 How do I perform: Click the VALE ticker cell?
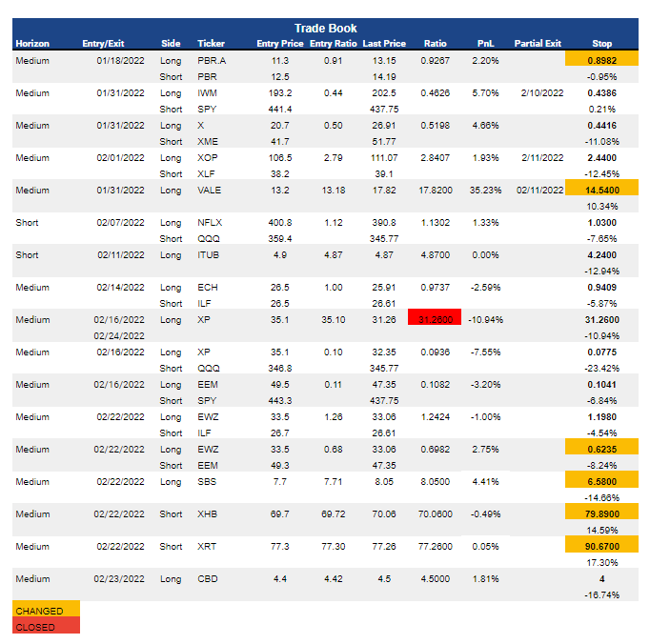click(x=209, y=190)
